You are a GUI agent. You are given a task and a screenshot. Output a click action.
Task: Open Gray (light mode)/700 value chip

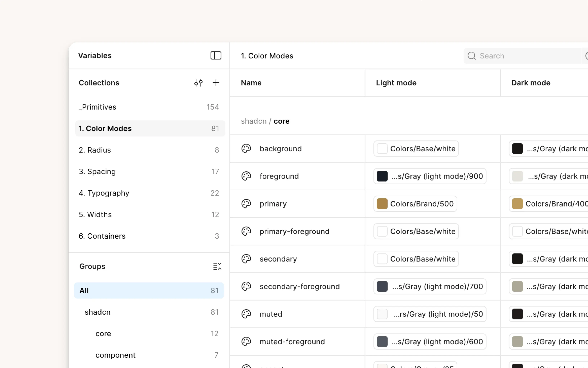point(430,287)
